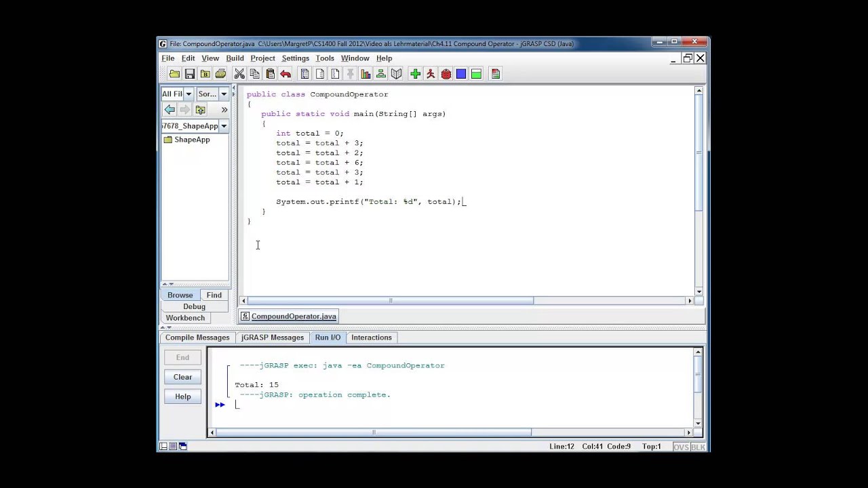The width and height of the screenshot is (868, 488).
Task: Select the Workbench side tab
Action: click(x=185, y=319)
